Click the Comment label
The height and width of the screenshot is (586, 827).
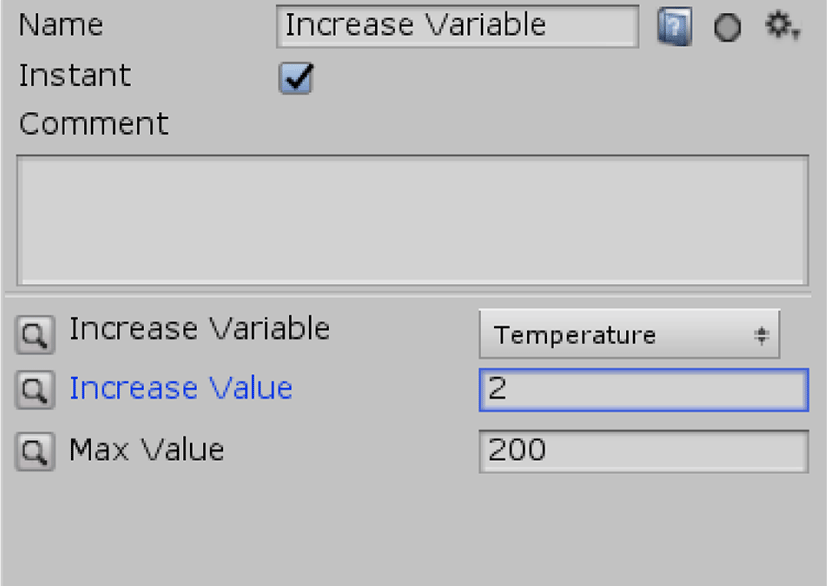pyautogui.click(x=94, y=124)
